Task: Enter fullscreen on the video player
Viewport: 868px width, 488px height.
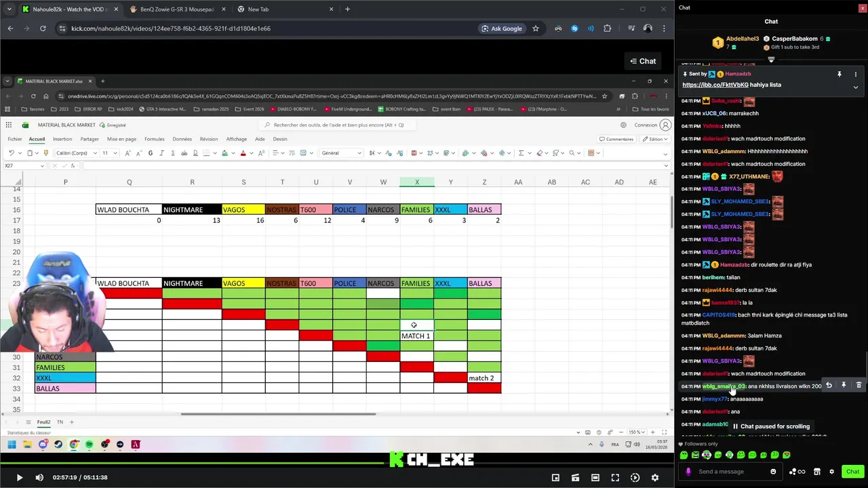Action: (615, 478)
